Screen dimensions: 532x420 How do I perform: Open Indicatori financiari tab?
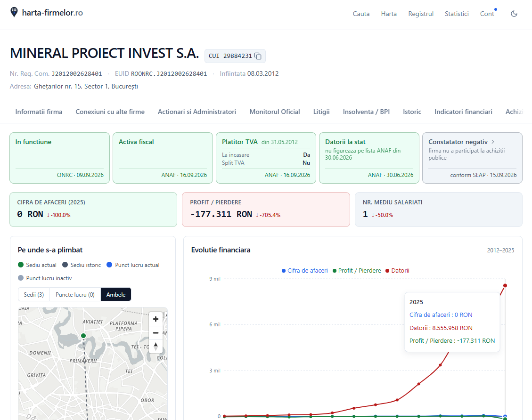pos(463,112)
